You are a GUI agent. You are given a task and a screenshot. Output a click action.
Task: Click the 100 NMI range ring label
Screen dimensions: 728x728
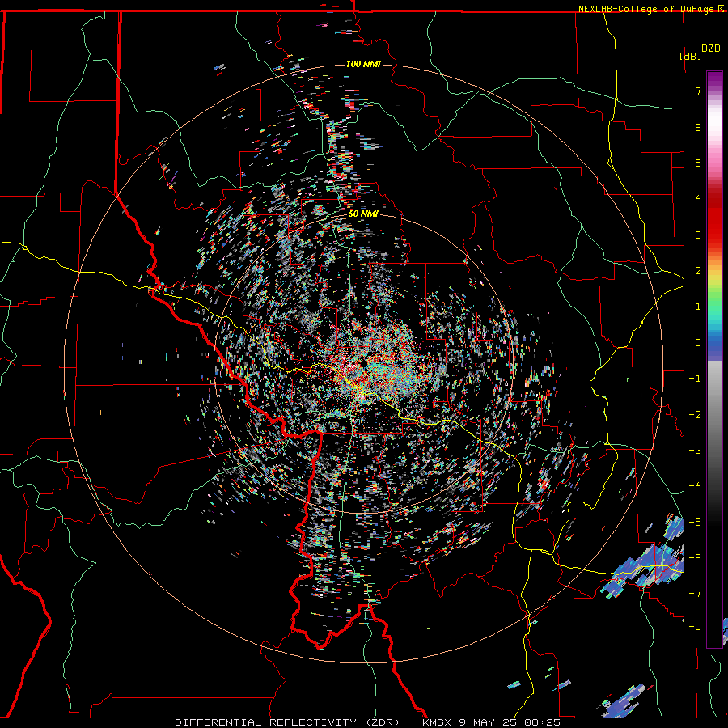pyautogui.click(x=363, y=64)
